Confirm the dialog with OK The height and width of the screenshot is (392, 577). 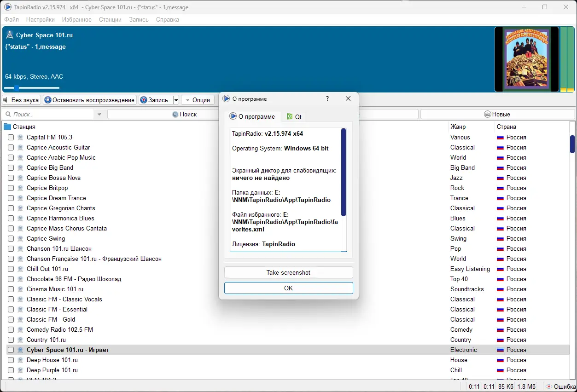tap(288, 288)
